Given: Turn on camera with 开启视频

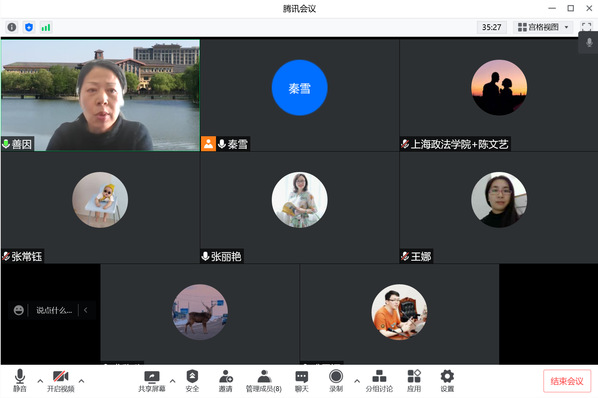Looking at the screenshot, I should pos(61,381).
